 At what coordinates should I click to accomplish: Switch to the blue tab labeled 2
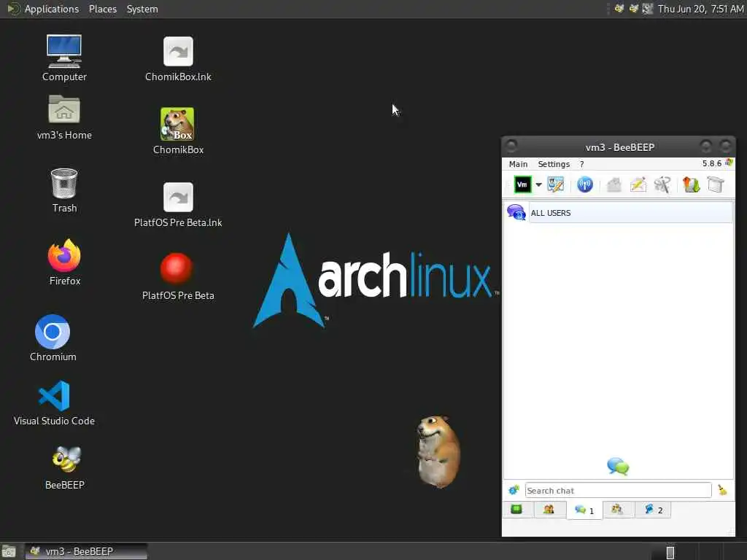[653, 510]
